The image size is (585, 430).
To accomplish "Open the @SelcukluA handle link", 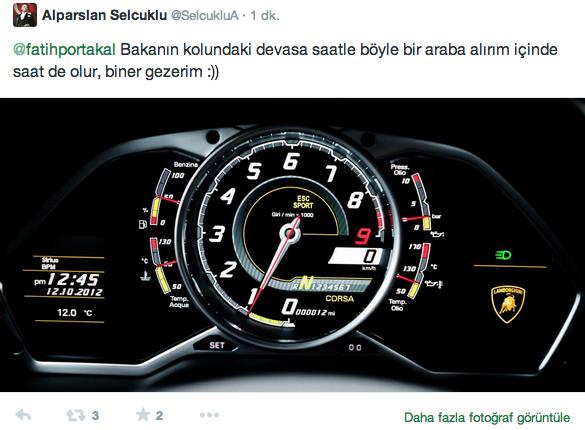I will click(204, 16).
